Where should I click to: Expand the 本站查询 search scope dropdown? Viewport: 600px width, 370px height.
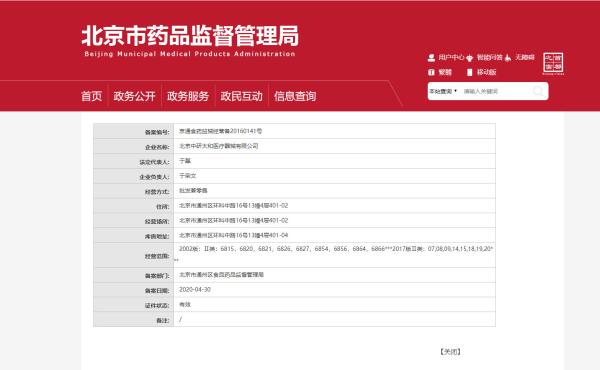click(443, 91)
